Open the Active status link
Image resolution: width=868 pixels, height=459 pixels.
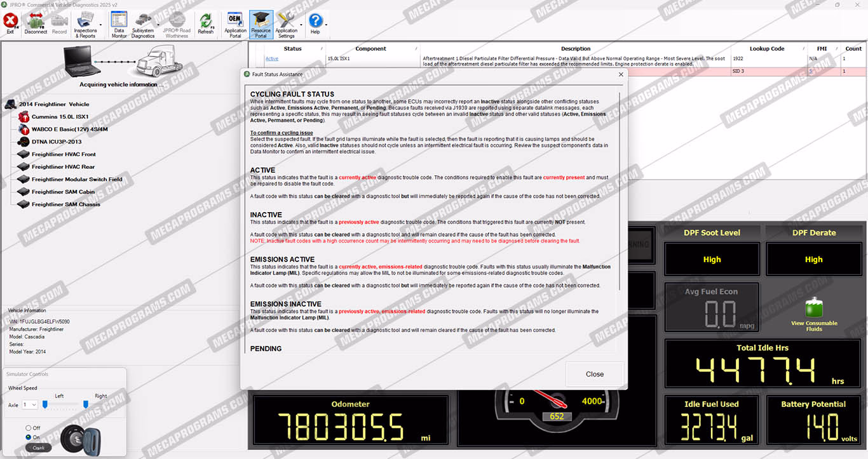(272, 58)
